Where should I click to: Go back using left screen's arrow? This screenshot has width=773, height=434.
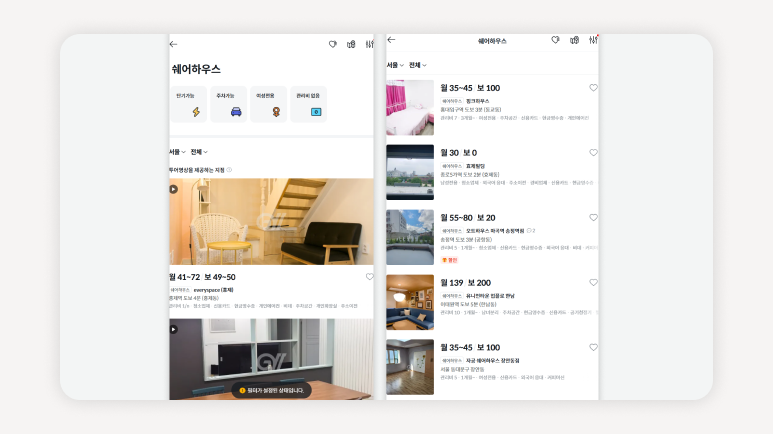[x=174, y=44]
